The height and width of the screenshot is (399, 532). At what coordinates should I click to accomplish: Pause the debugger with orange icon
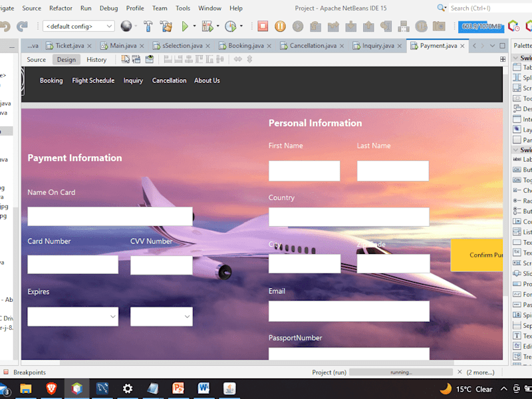tap(280, 26)
